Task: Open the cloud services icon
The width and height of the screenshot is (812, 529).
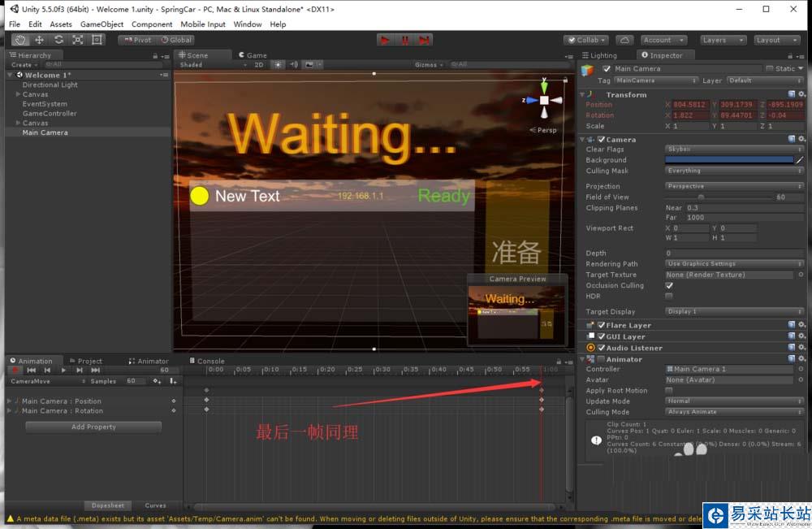Action: [624, 40]
